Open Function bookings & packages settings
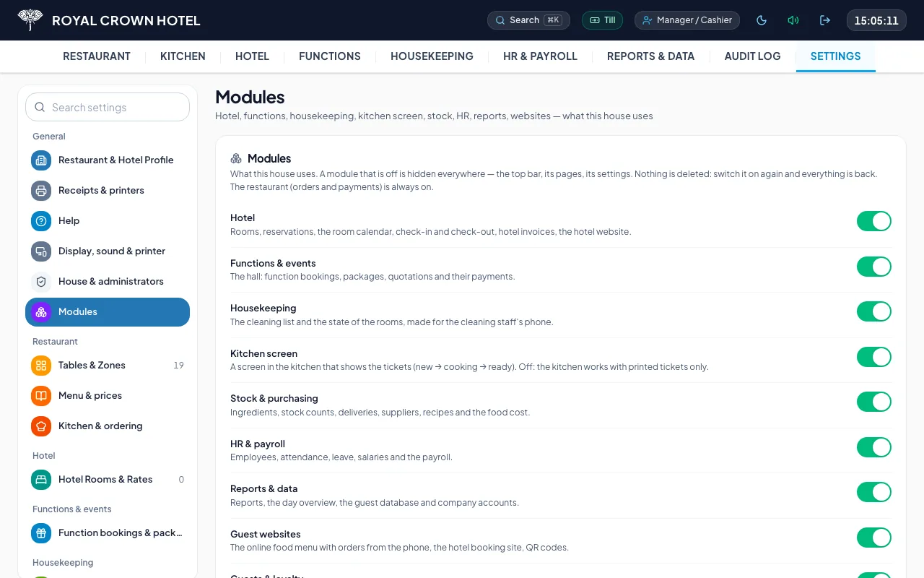 coord(108,533)
